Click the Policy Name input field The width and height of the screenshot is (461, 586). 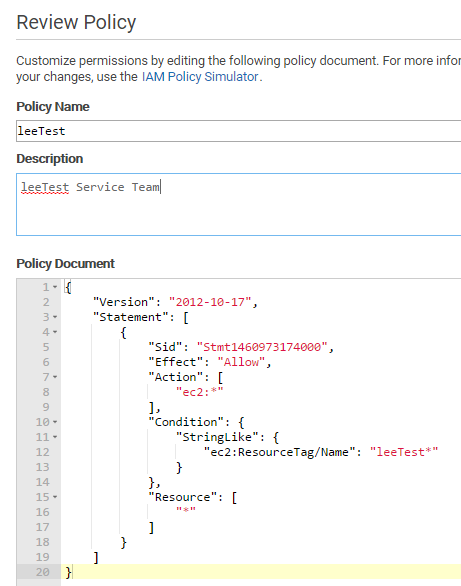[238, 131]
